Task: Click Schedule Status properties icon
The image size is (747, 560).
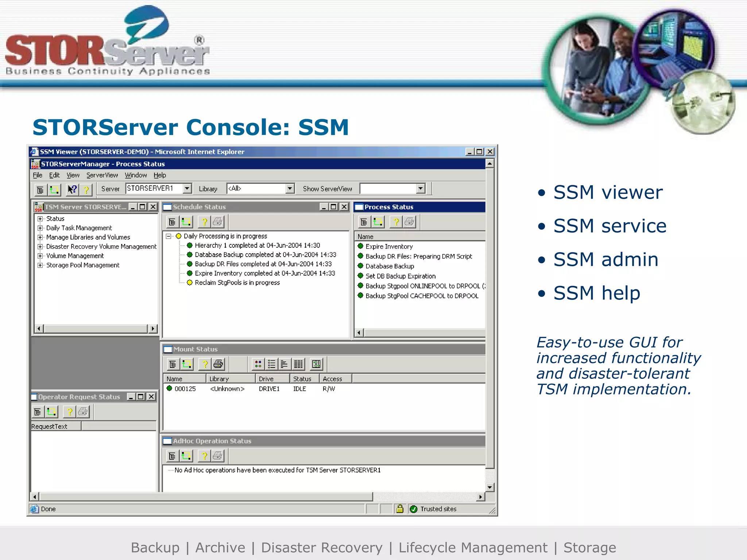Action: pyautogui.click(x=173, y=222)
